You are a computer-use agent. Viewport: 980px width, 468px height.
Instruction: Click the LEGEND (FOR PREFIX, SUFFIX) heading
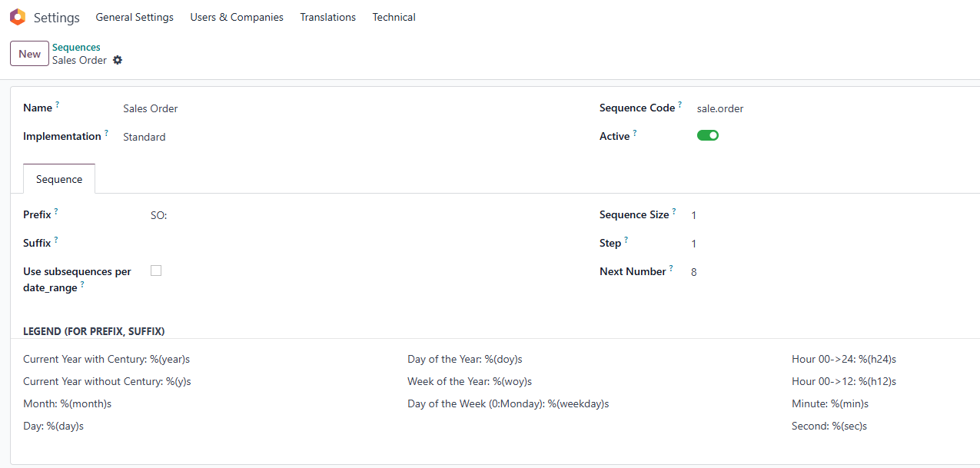94,331
